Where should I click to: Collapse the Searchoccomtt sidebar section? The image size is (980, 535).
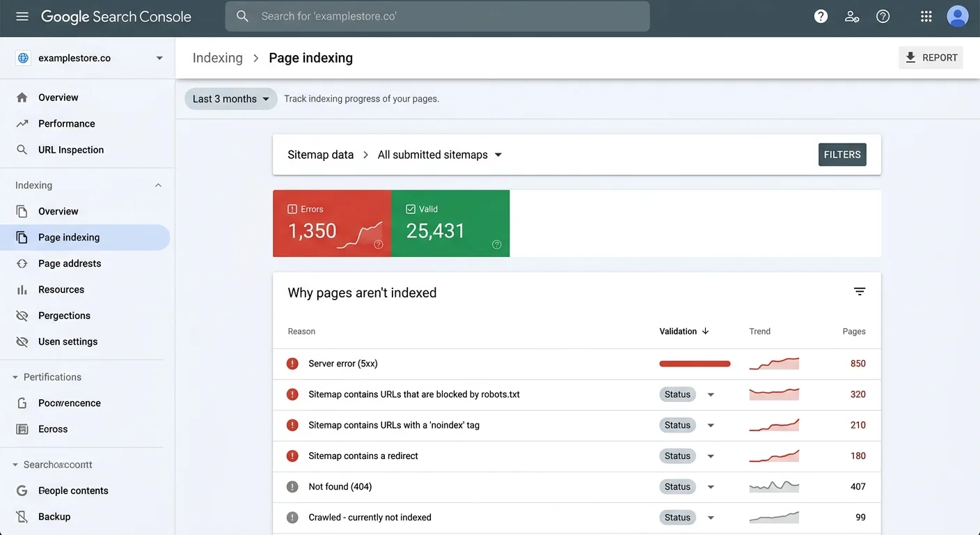point(15,465)
